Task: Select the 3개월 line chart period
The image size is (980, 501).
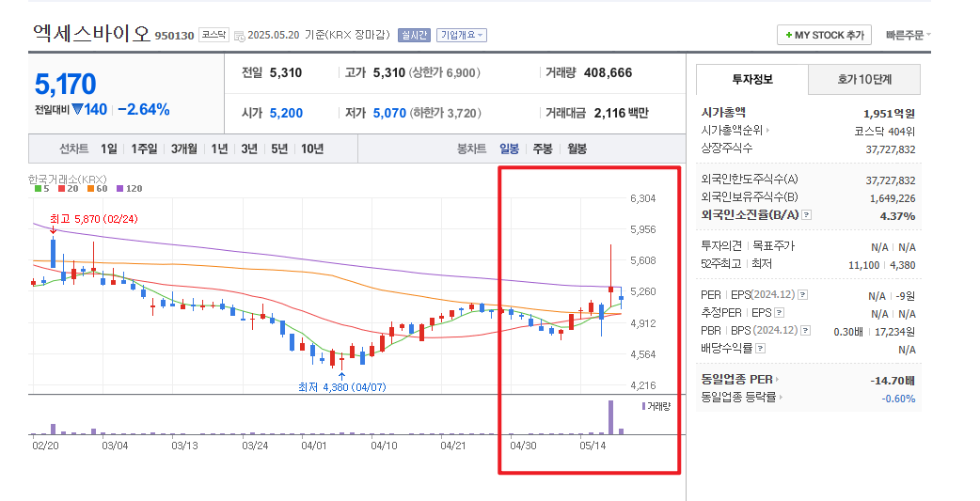Action: tap(184, 149)
